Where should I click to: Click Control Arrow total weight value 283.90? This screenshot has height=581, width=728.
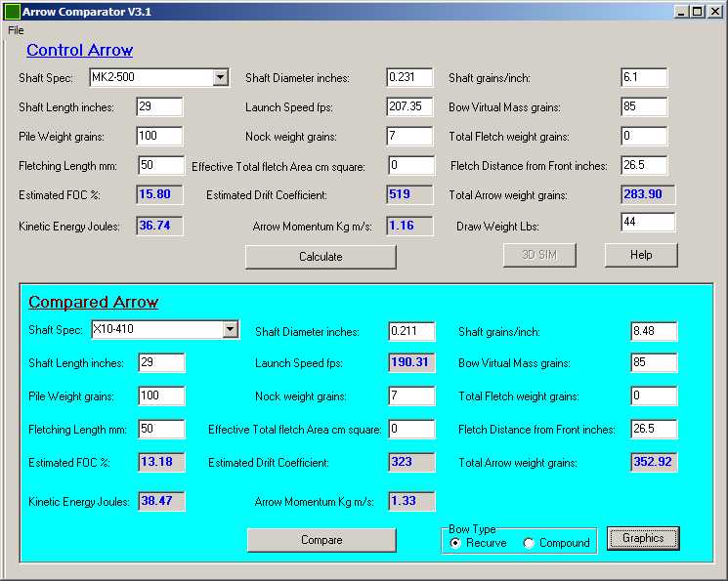click(648, 194)
